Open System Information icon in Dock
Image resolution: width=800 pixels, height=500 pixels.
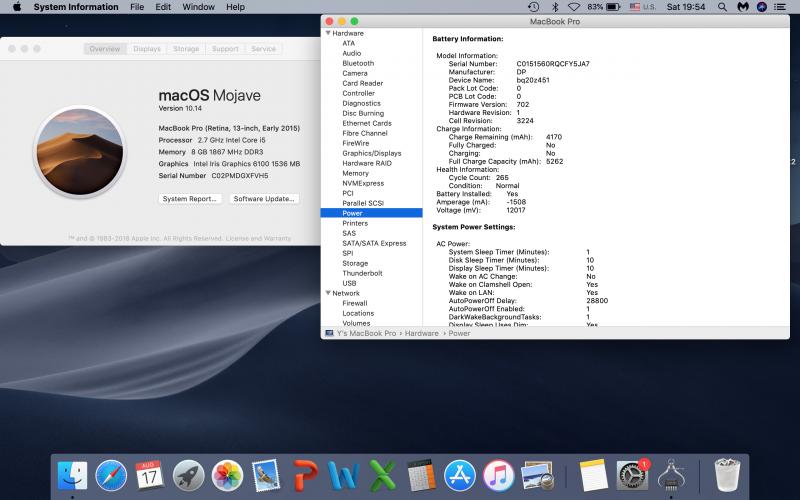click(671, 476)
